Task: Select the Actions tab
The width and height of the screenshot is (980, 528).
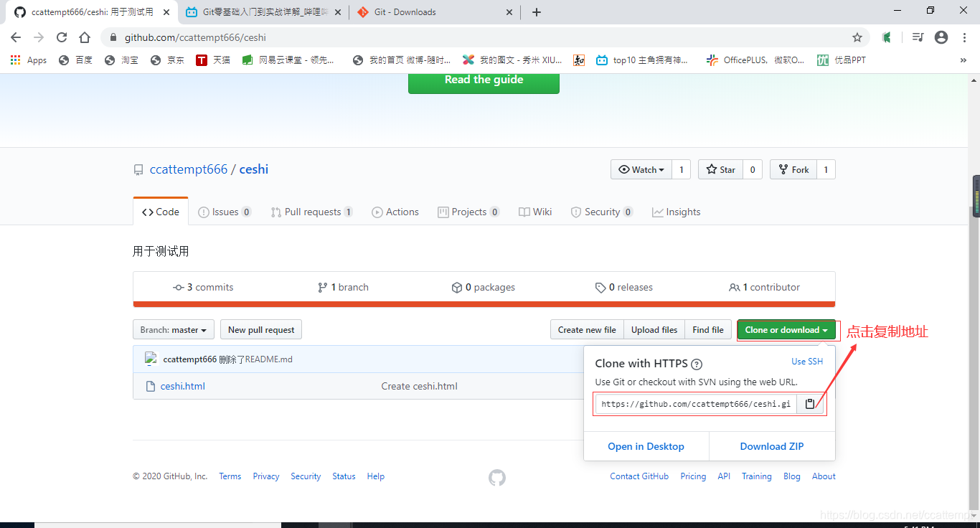Action: [395, 212]
